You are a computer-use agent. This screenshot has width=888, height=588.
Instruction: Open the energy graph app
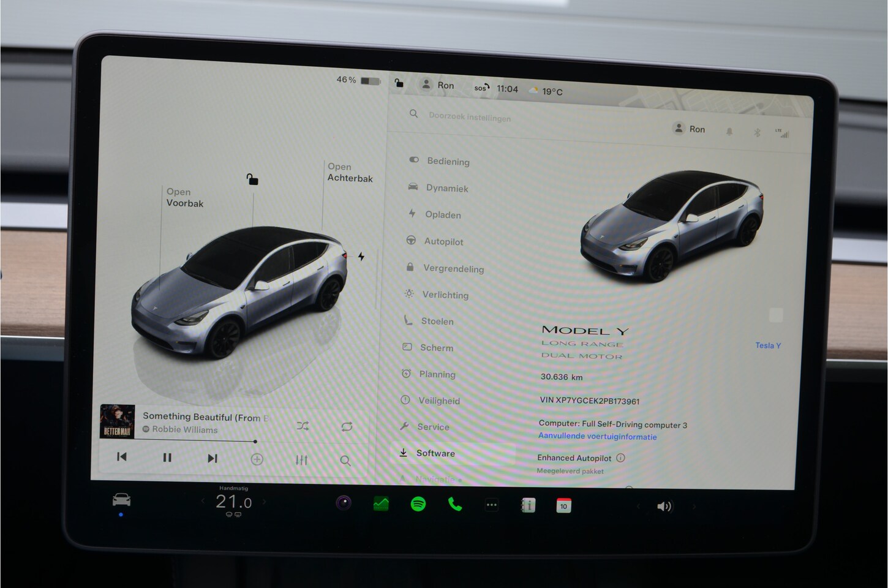381,504
